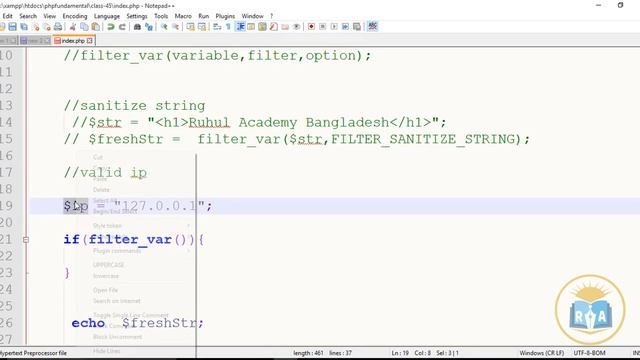Image resolution: width=640 pixels, height=360 pixels.
Task: Choose Style token in context menu
Action: [x=107, y=226]
